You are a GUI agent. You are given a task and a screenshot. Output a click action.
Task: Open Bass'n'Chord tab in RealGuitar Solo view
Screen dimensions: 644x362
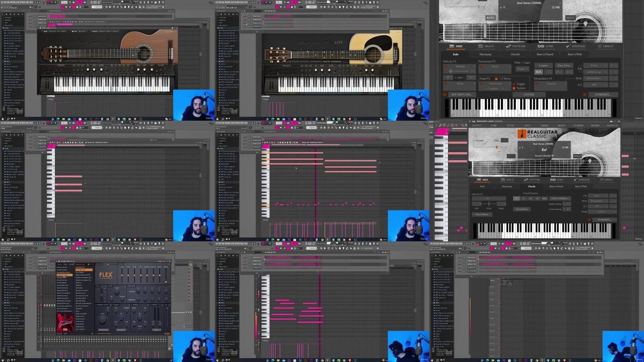(545, 54)
